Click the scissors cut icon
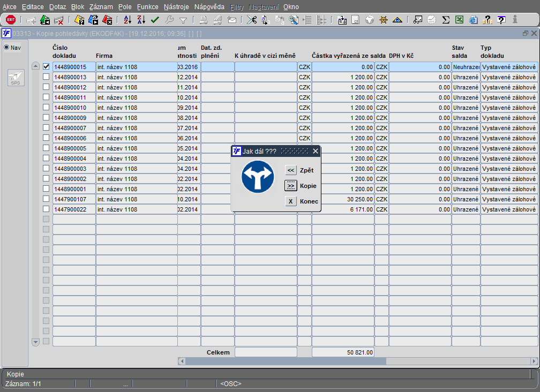This screenshot has height=392, width=540. coord(251,20)
